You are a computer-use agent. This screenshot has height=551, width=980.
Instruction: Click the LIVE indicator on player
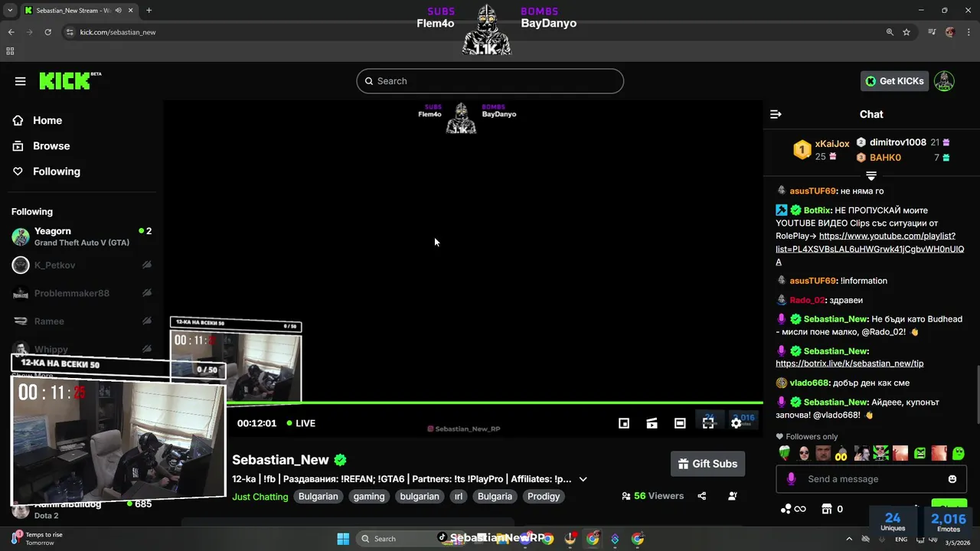[301, 423]
